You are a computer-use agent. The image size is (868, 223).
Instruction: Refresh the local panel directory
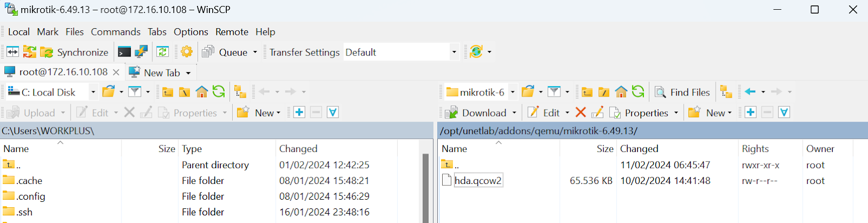point(219,92)
